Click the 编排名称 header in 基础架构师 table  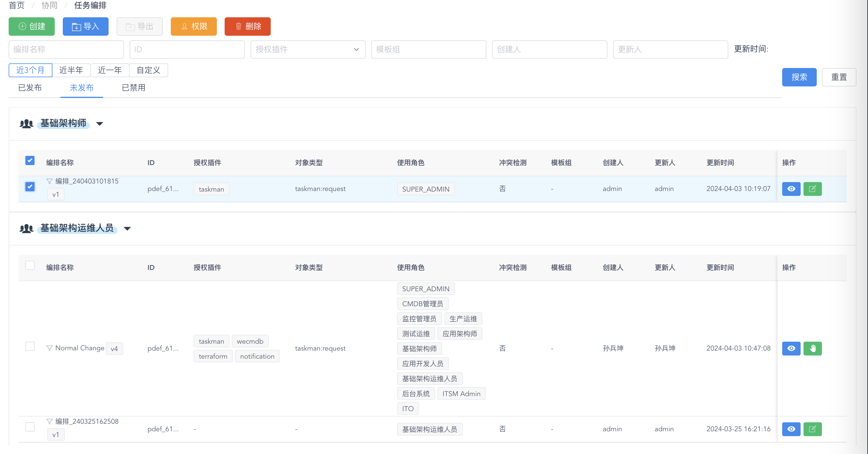(60, 163)
